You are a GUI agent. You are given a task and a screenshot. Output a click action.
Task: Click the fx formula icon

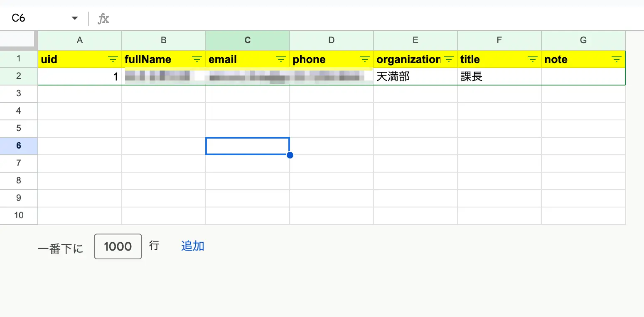tap(103, 19)
